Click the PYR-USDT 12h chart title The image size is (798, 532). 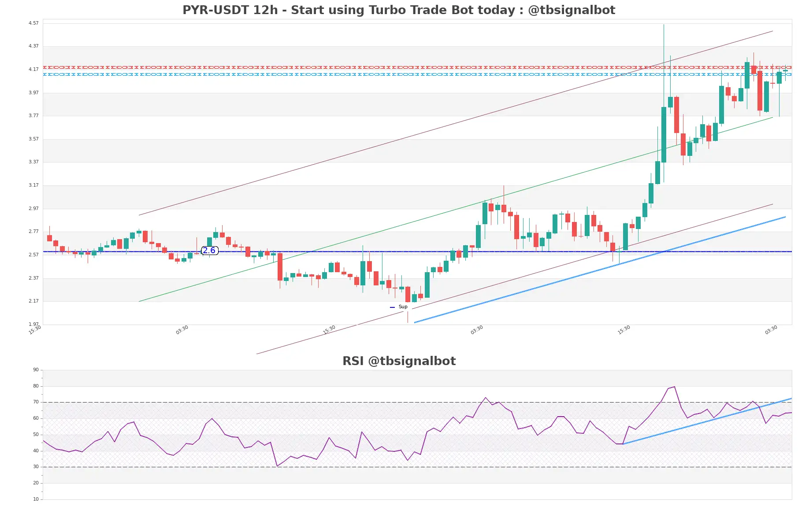coord(399,10)
